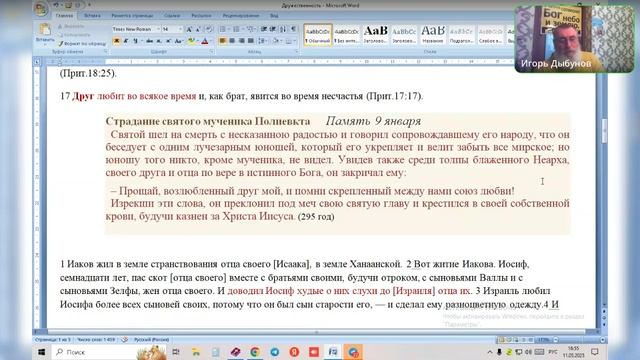The height and width of the screenshot is (360, 640).
Task: Click the Multilevel list icon
Action: [250, 29]
